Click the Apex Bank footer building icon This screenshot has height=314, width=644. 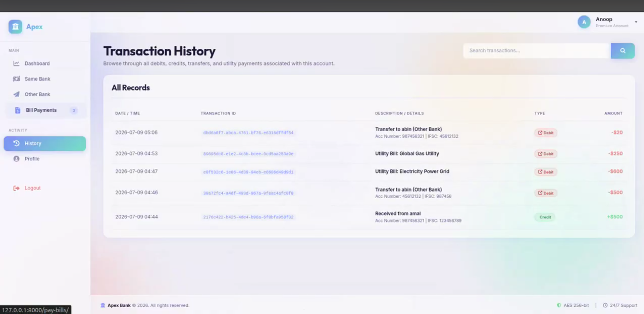pos(103,305)
